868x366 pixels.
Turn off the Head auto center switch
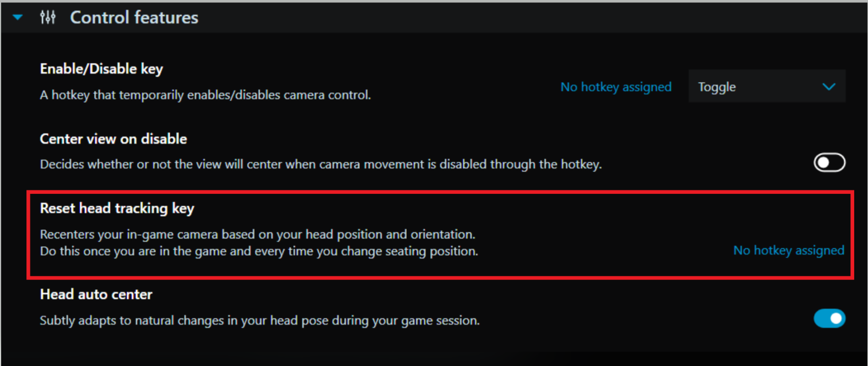[829, 318]
